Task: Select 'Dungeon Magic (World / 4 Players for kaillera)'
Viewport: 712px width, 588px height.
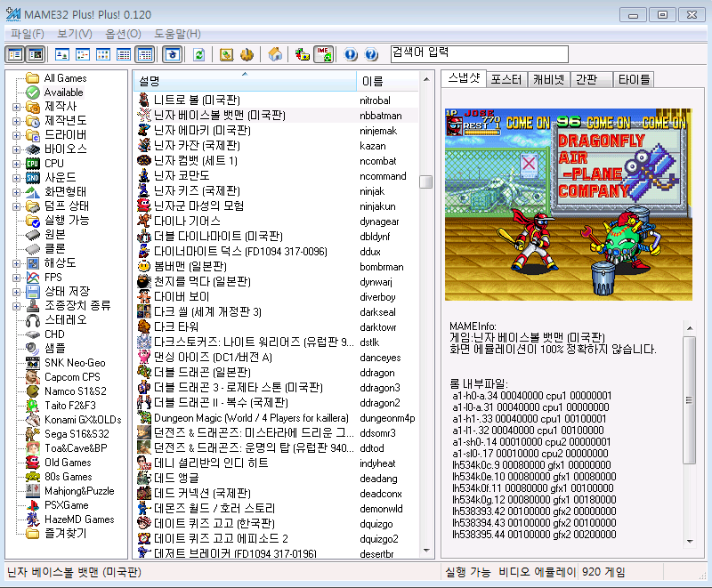Action: 251,418
